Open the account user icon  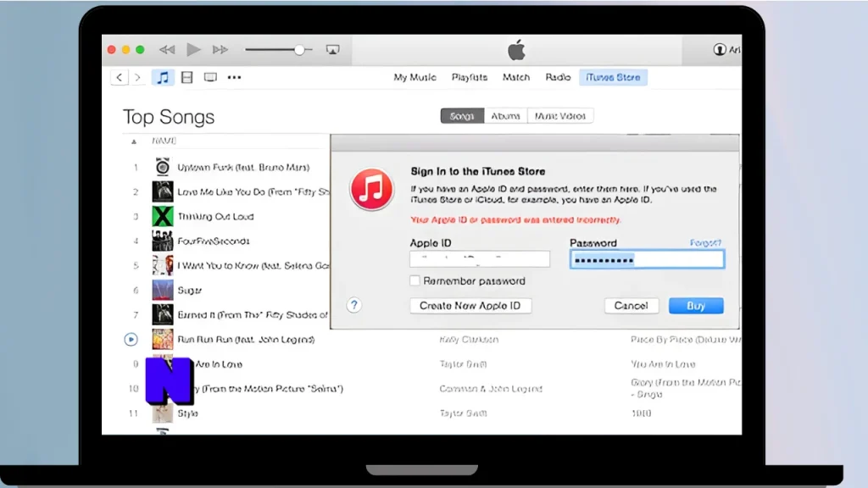[720, 50]
